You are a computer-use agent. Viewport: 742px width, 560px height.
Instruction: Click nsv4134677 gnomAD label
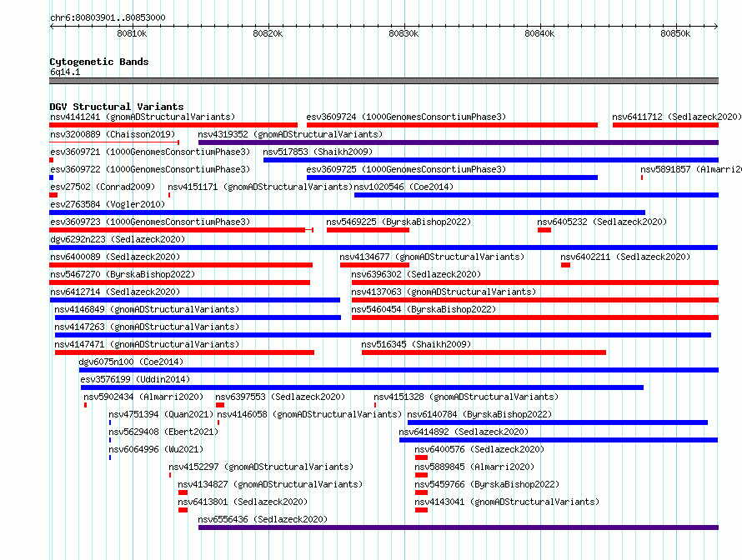coord(432,257)
